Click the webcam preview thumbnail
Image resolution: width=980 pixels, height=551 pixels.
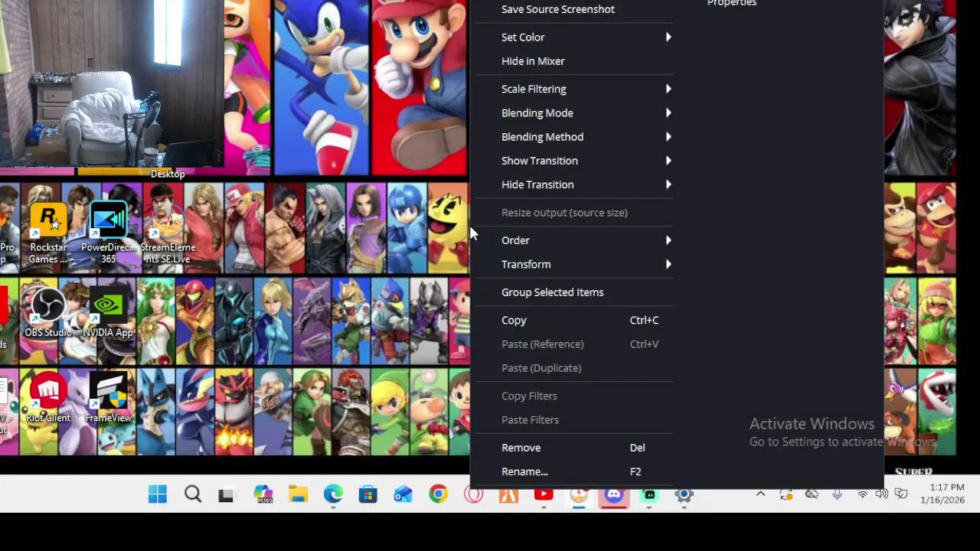click(x=112, y=83)
